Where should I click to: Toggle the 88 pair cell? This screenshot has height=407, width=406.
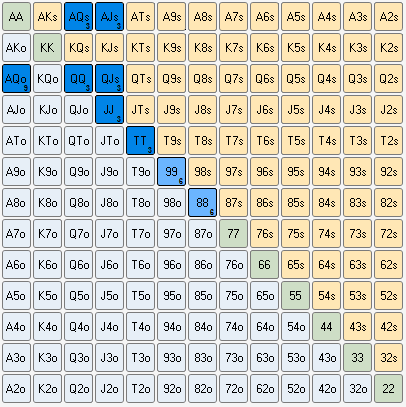202,203
